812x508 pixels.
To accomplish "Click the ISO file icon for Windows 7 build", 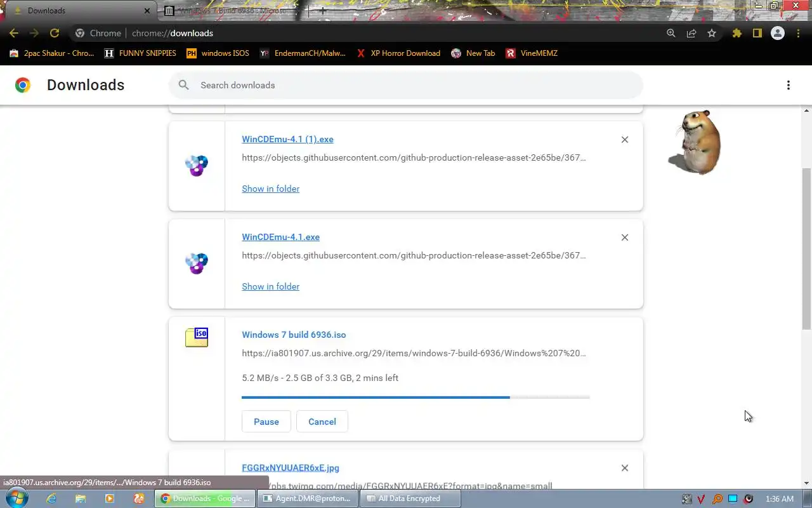I will pyautogui.click(x=197, y=337).
